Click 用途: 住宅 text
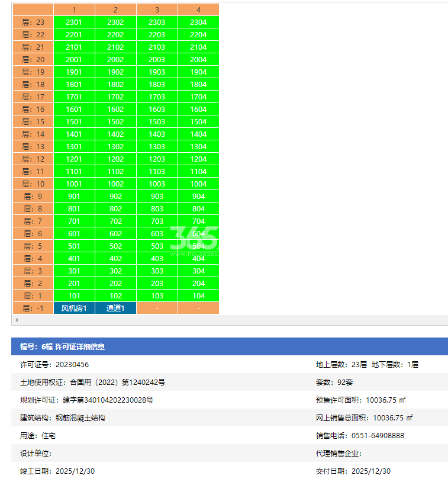 point(38,436)
